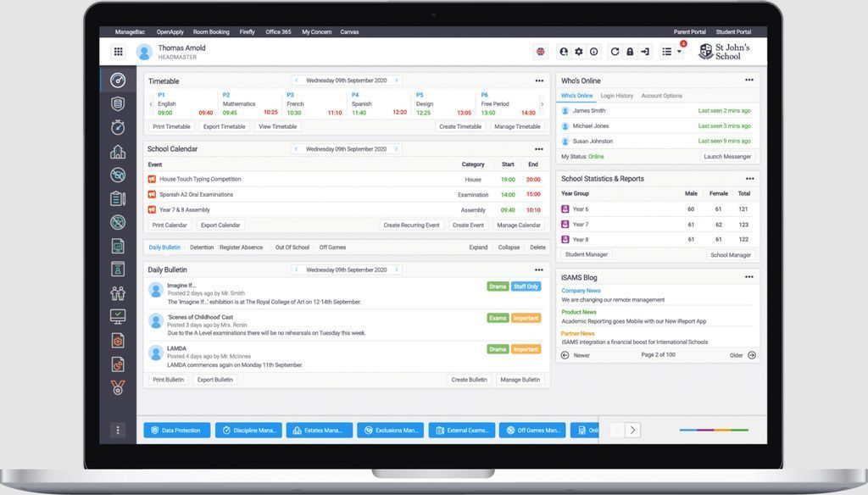Open the Dashboard gauge icon in sidebar
Screen dimensions: 868x495
coord(117,81)
